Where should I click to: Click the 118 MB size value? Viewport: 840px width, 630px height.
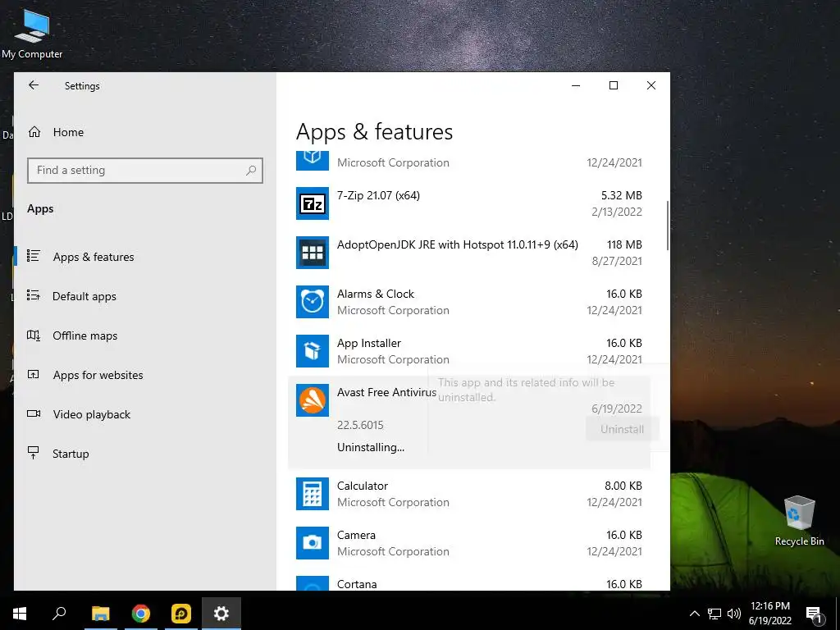[624, 244]
